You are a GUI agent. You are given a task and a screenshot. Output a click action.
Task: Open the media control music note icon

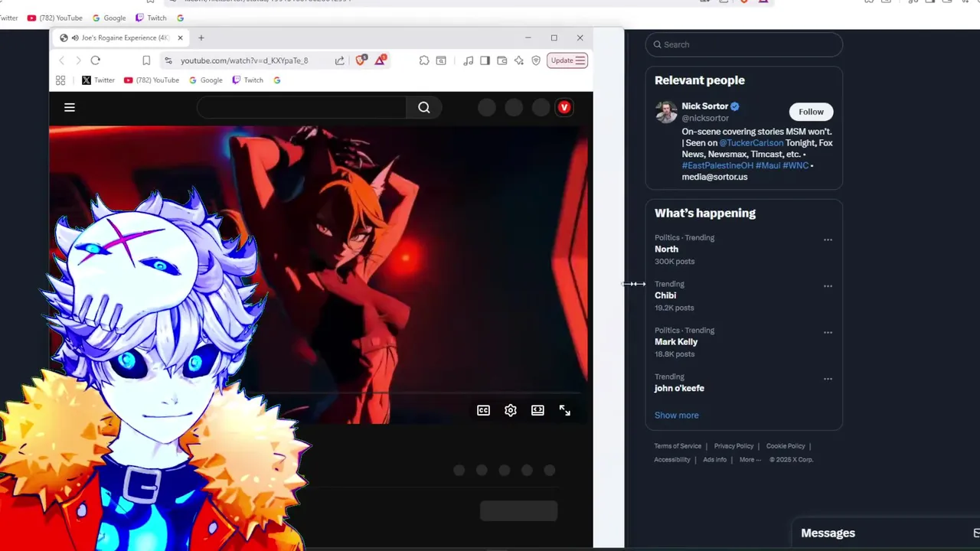pos(468,60)
